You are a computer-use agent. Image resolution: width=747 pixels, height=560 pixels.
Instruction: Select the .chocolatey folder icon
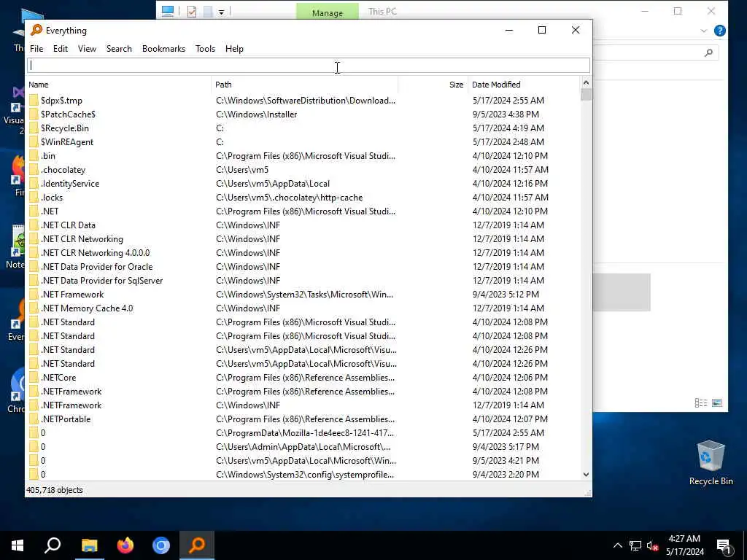(34, 169)
